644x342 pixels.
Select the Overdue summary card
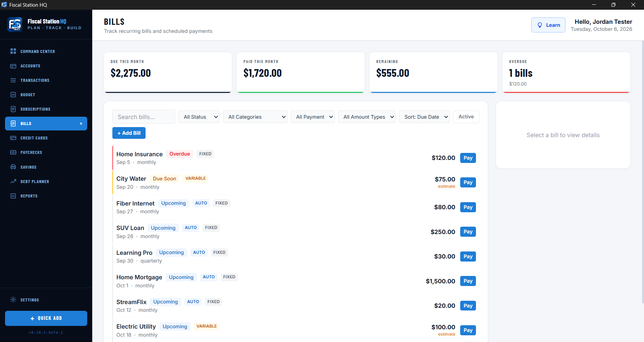(x=566, y=72)
